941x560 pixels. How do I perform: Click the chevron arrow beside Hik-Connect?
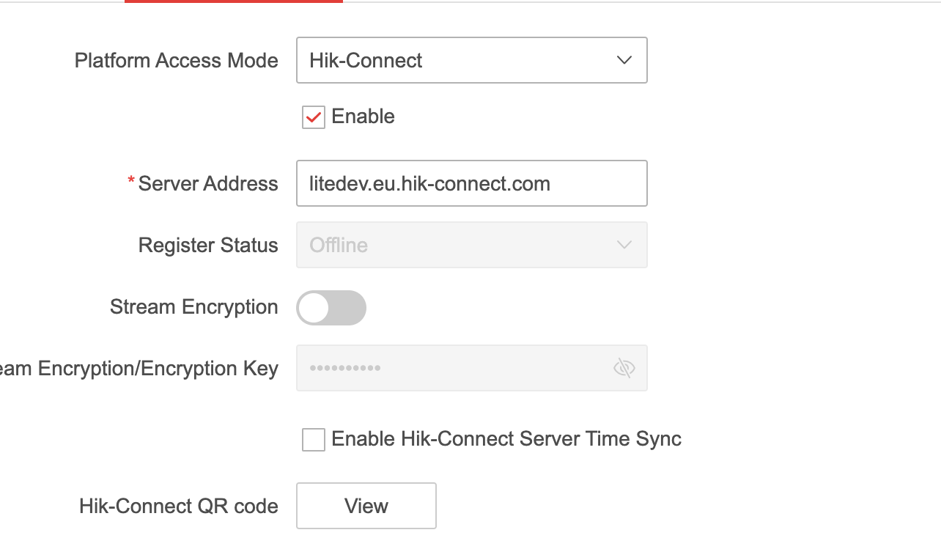pos(624,60)
